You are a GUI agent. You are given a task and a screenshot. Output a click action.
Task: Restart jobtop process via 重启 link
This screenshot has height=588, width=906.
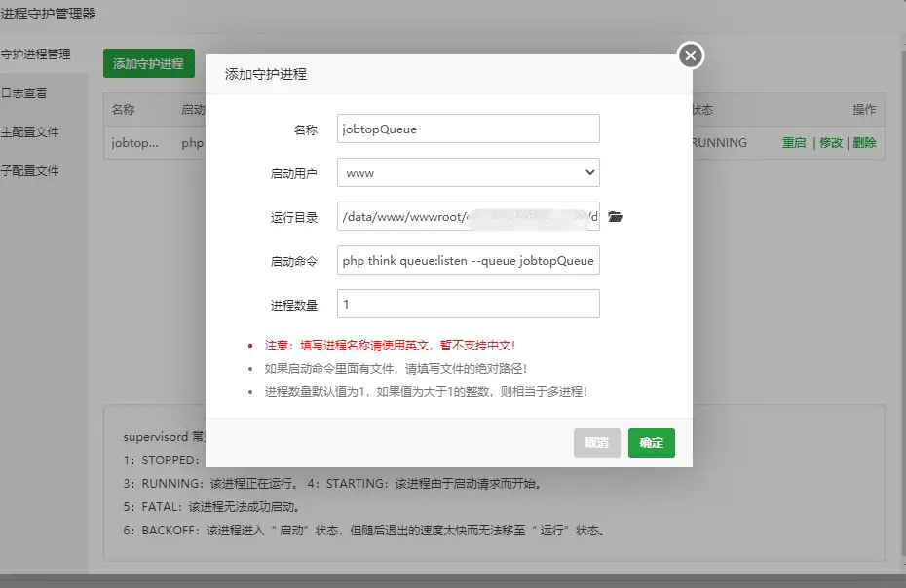point(793,142)
